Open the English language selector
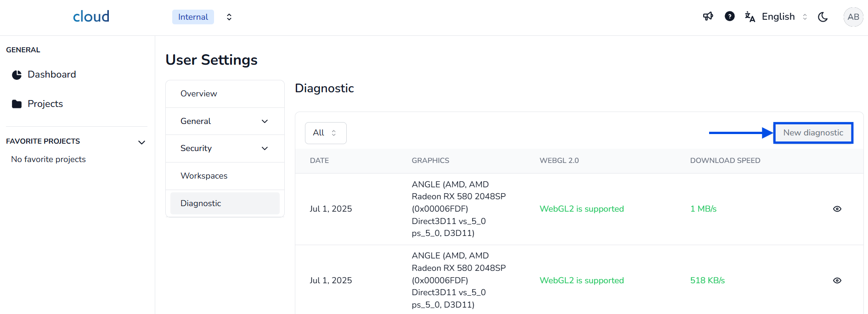 pos(783,17)
